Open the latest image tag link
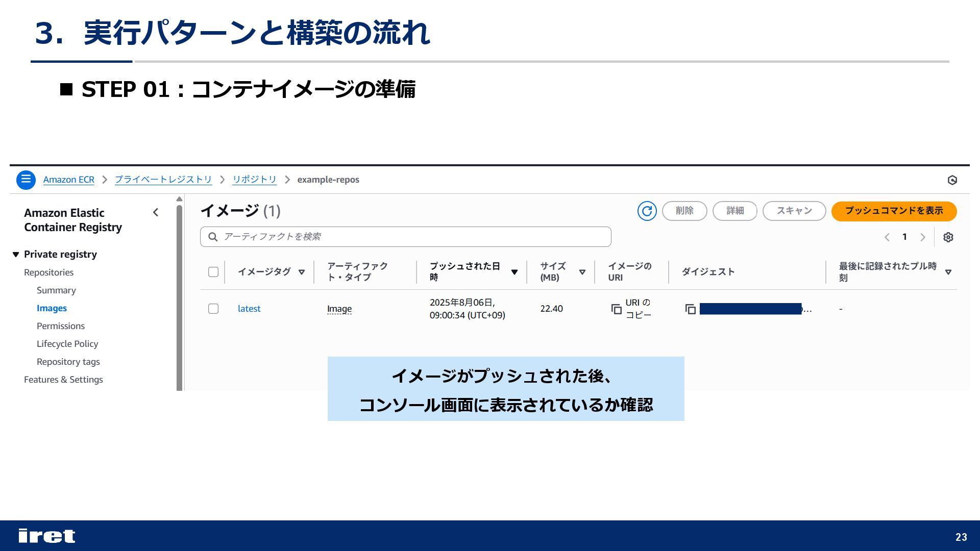 pyautogui.click(x=249, y=309)
